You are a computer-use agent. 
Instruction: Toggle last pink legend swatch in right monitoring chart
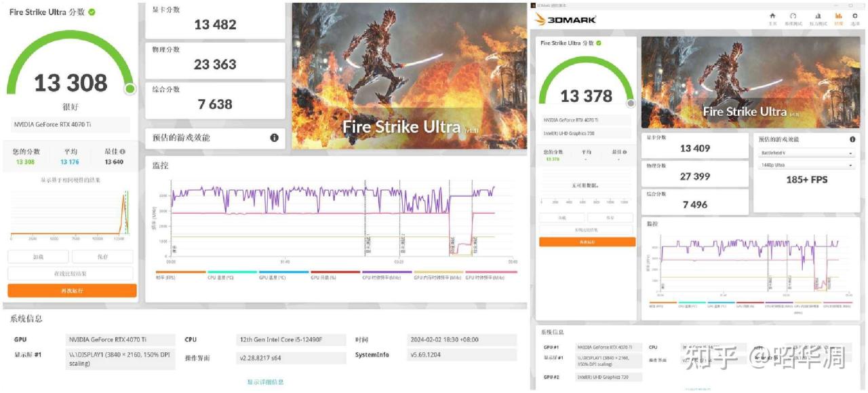point(838,303)
